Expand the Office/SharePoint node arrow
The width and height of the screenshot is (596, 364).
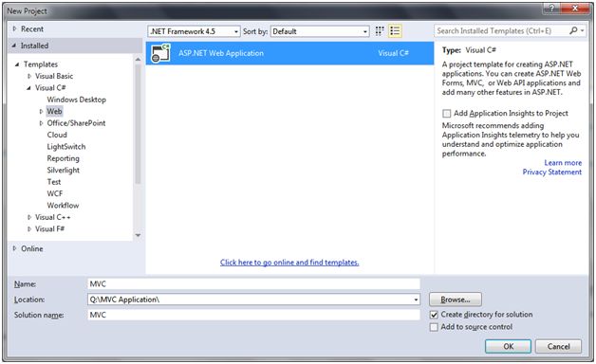(41, 123)
